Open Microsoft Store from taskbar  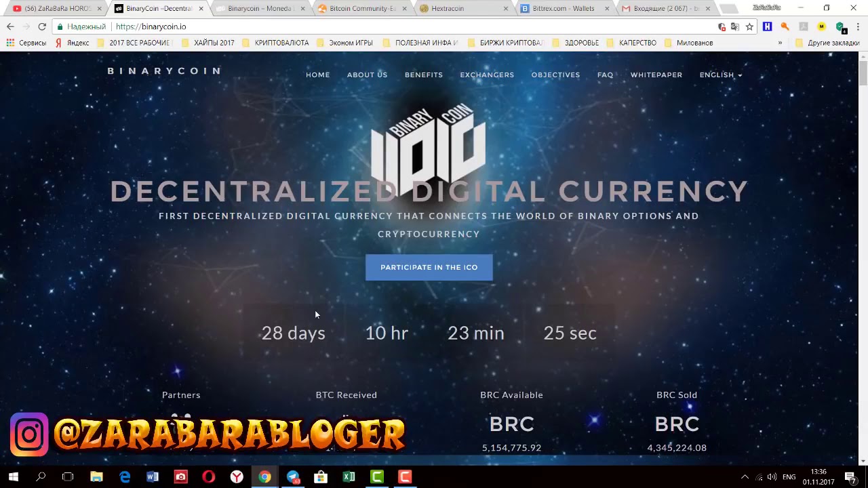pos(321,476)
